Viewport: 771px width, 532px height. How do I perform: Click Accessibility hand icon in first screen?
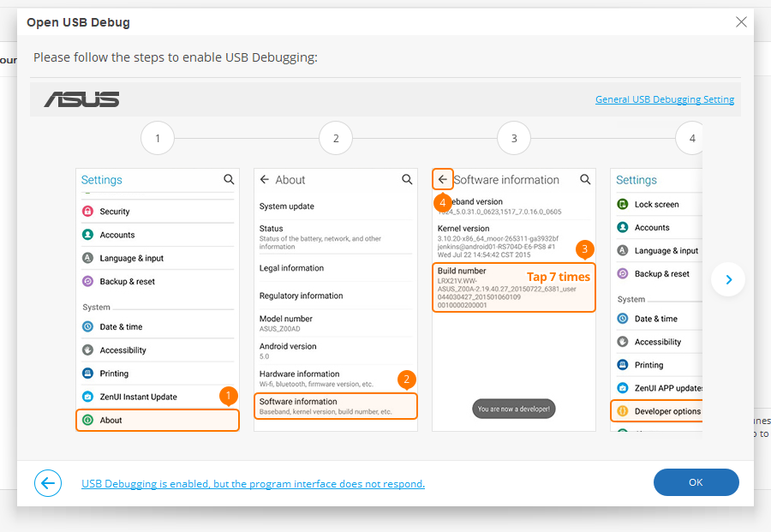pos(87,350)
